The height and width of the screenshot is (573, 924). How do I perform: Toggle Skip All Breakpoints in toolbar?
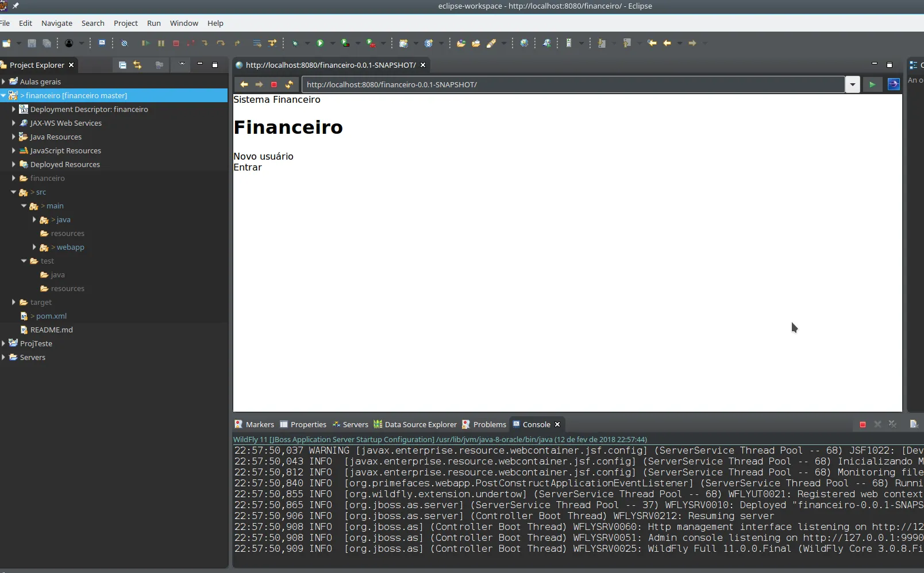(124, 43)
